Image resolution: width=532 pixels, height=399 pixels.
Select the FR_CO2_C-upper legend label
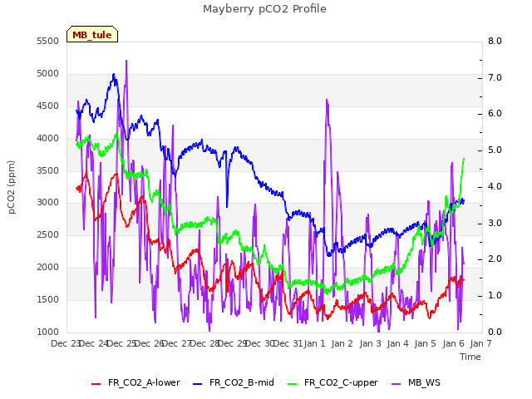click(341, 382)
